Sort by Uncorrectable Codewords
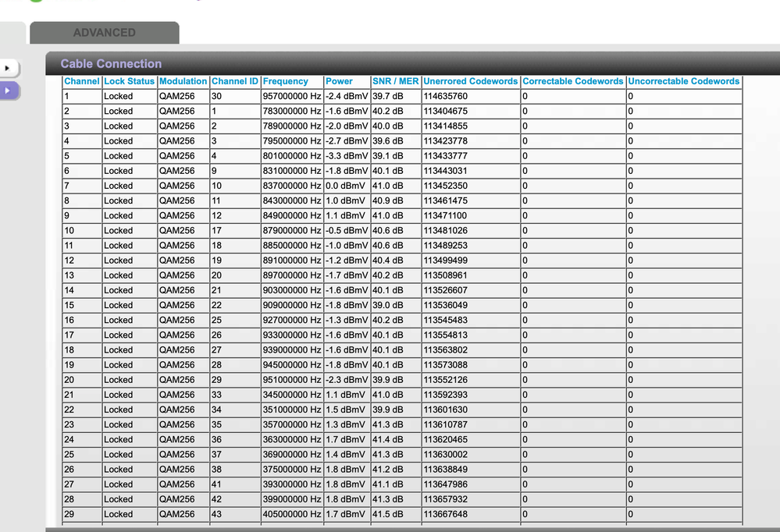Image resolution: width=780 pixels, height=532 pixels. coord(683,81)
